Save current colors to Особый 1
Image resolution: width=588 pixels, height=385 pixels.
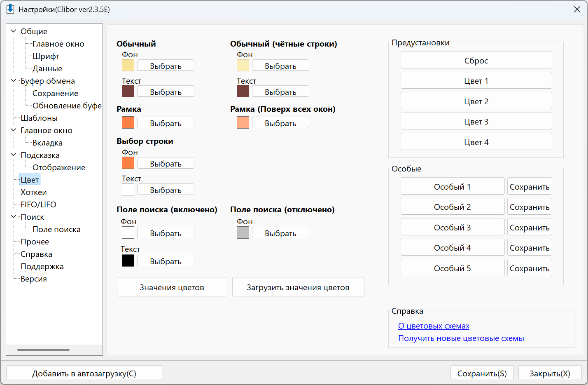pos(530,186)
